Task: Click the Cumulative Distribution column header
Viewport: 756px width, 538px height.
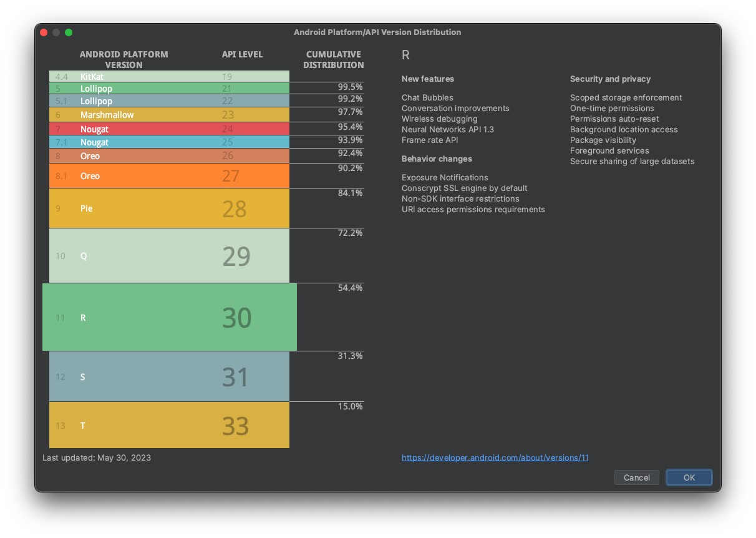Action: [x=334, y=59]
